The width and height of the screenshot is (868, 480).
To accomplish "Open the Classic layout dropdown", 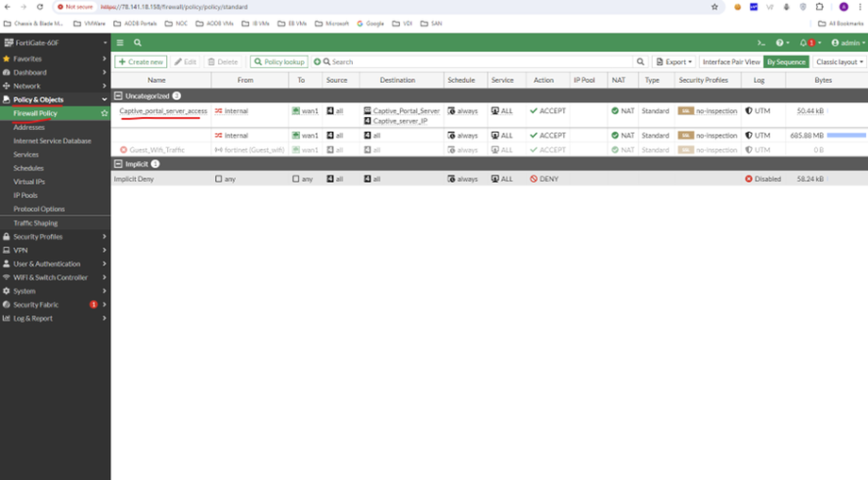I will 839,62.
